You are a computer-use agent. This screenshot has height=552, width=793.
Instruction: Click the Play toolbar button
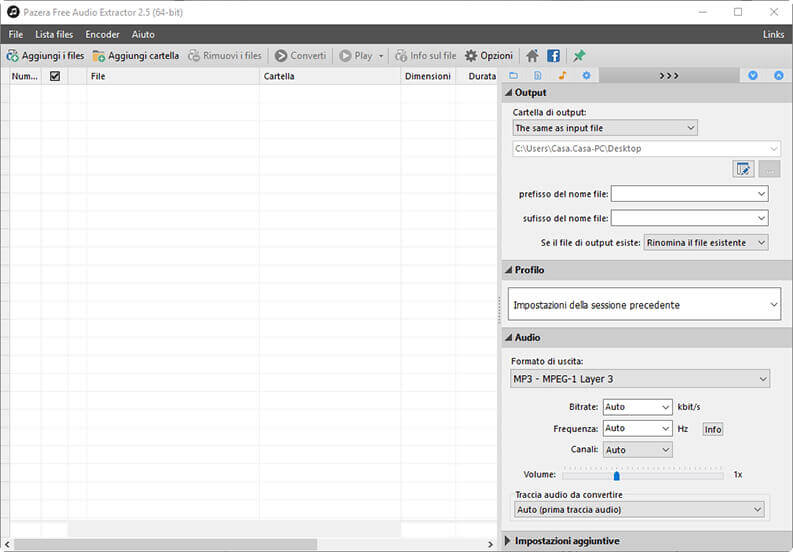[x=356, y=56]
